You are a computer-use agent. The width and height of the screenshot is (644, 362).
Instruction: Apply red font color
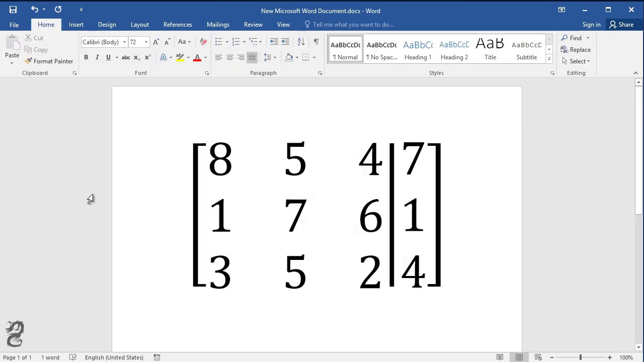click(197, 57)
